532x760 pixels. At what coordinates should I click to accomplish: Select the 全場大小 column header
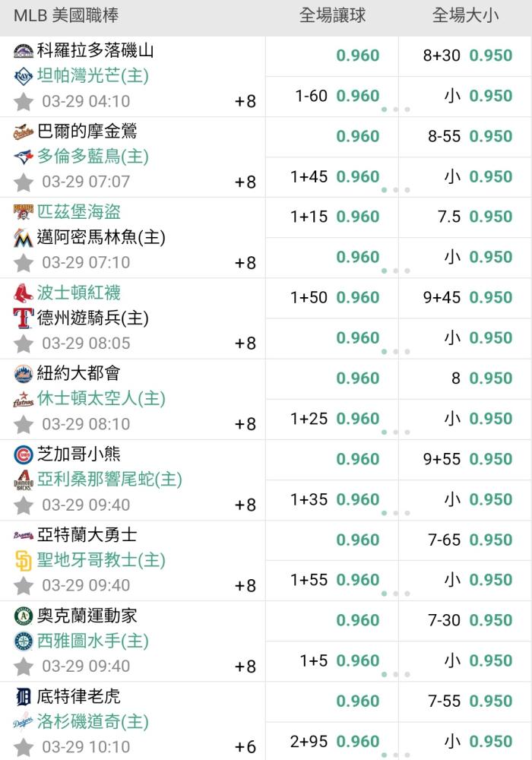465,15
